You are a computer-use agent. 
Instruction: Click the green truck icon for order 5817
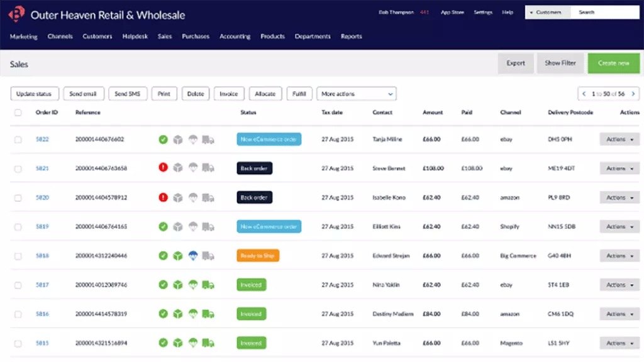pyautogui.click(x=208, y=285)
